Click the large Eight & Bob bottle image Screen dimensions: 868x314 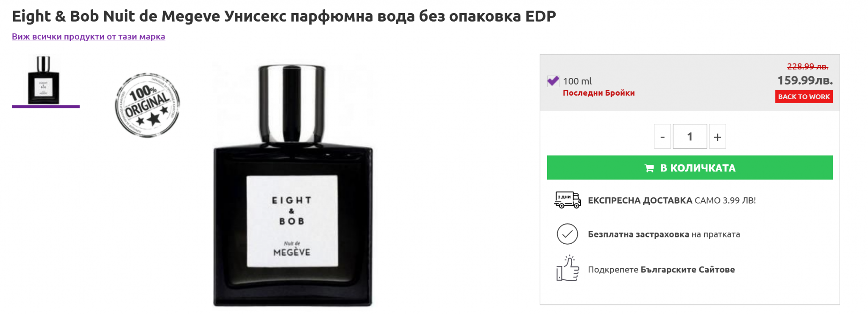point(293,185)
